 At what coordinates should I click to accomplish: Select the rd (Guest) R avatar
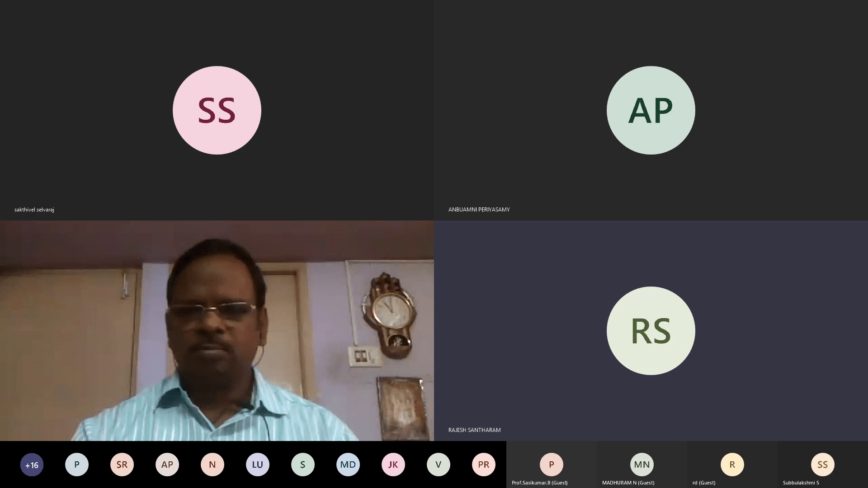click(x=732, y=465)
